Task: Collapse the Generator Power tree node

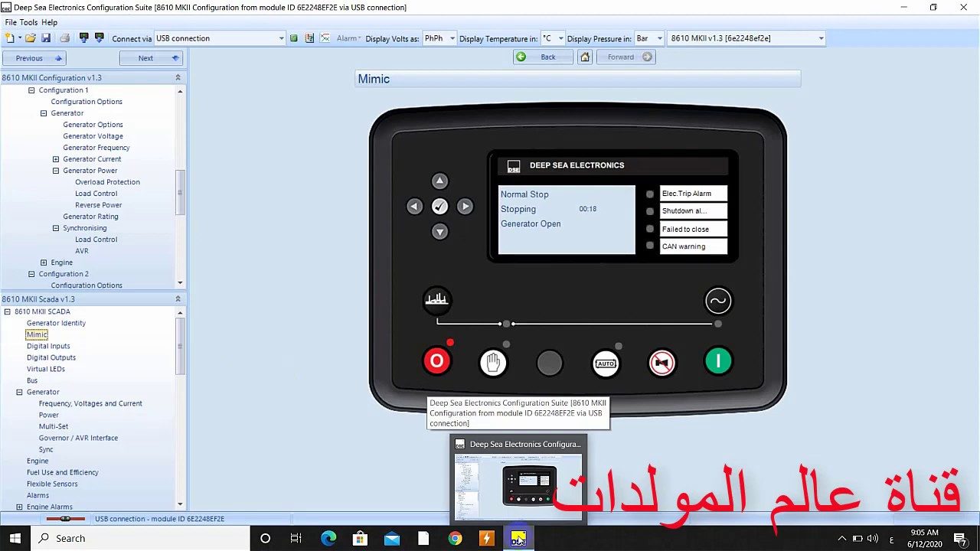Action: pyautogui.click(x=56, y=171)
